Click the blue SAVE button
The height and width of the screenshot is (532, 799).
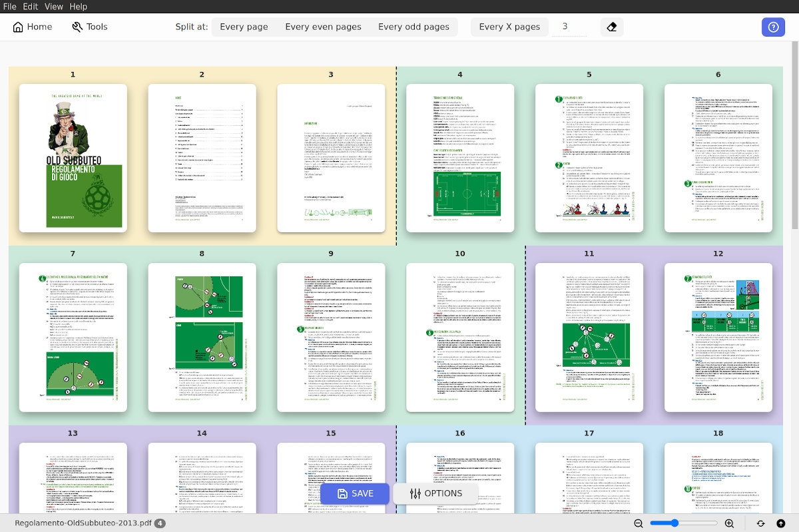(355, 493)
